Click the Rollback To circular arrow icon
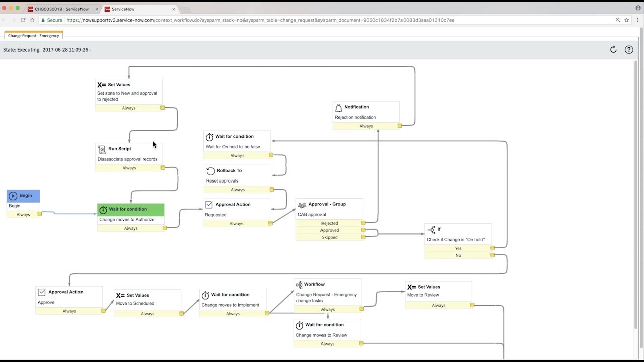This screenshot has width=644, height=362. click(211, 171)
